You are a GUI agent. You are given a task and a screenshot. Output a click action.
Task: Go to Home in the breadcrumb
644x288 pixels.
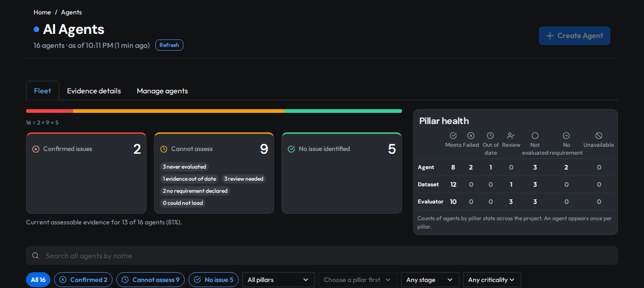click(42, 12)
